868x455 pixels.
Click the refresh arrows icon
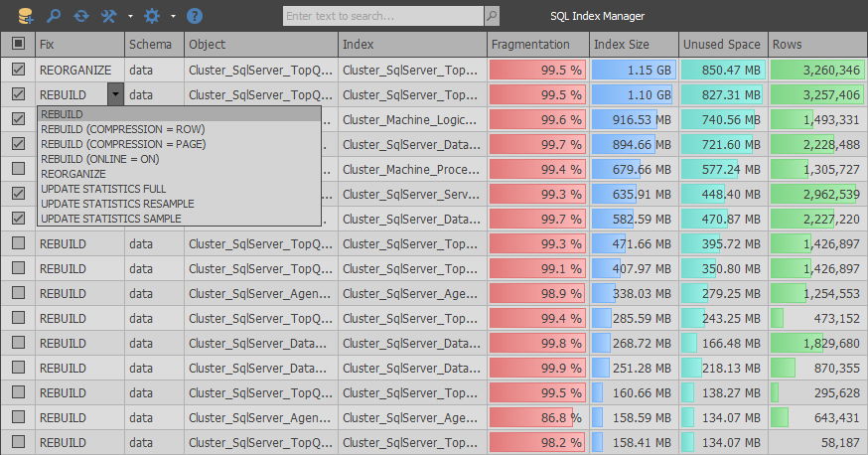point(81,16)
